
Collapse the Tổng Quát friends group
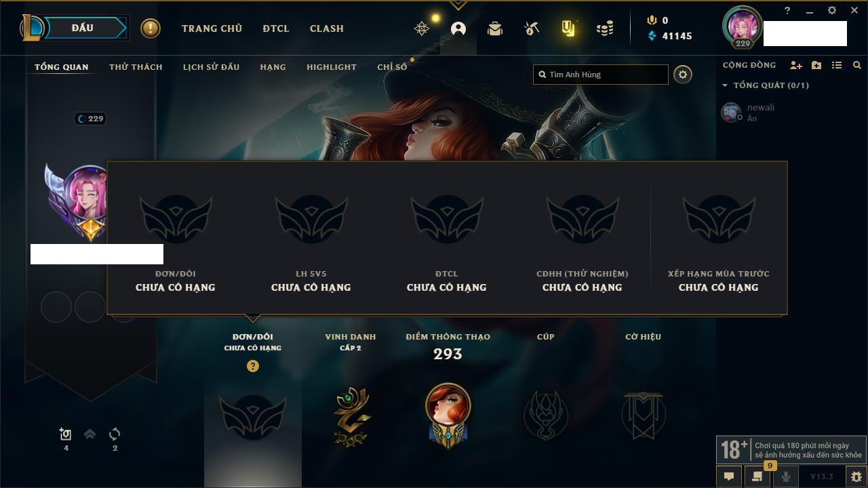pyautogui.click(x=725, y=85)
